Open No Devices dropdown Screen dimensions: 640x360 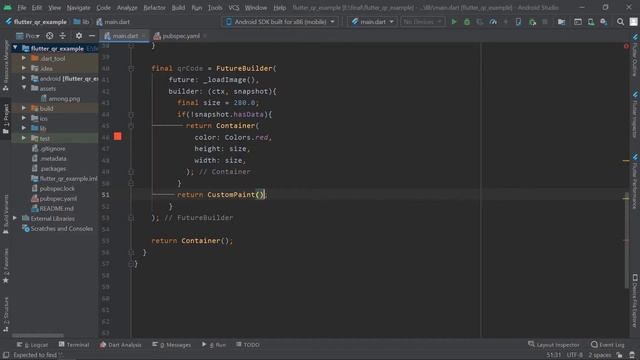(x=422, y=22)
